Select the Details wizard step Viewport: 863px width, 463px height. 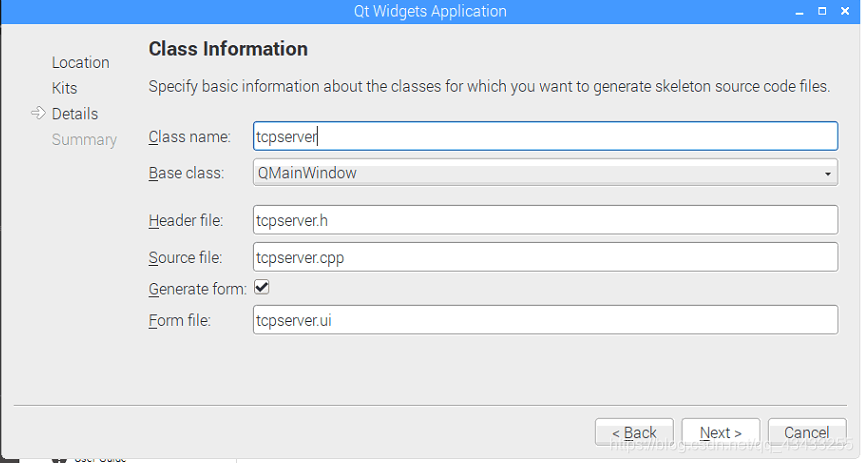(75, 114)
